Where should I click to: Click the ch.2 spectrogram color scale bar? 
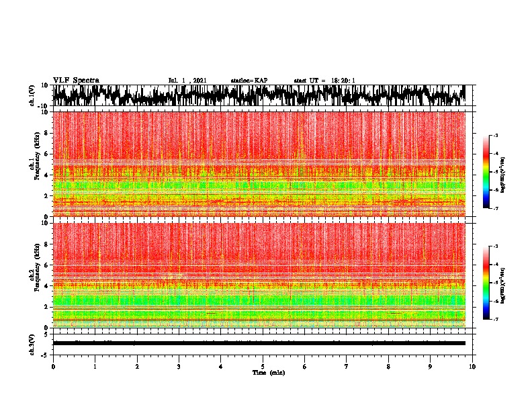pos(486,283)
